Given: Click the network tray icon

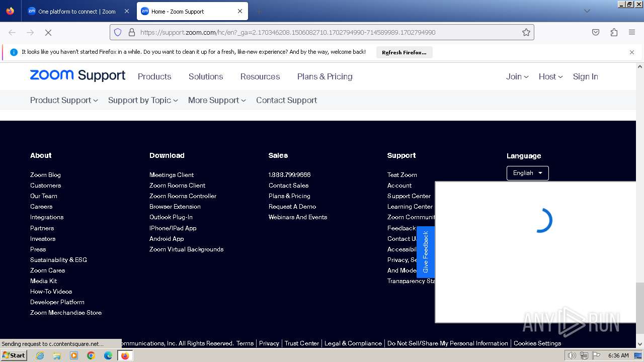Looking at the screenshot, I should (x=584, y=355).
